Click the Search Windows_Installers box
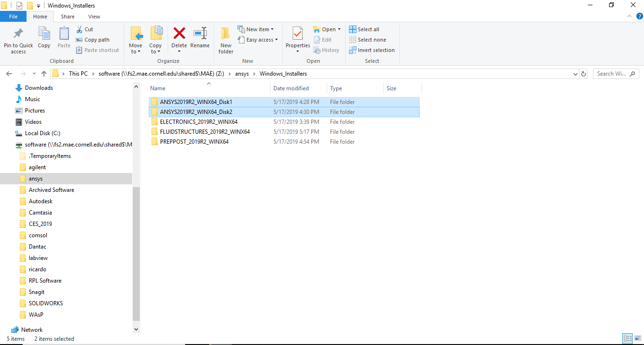 616,74
